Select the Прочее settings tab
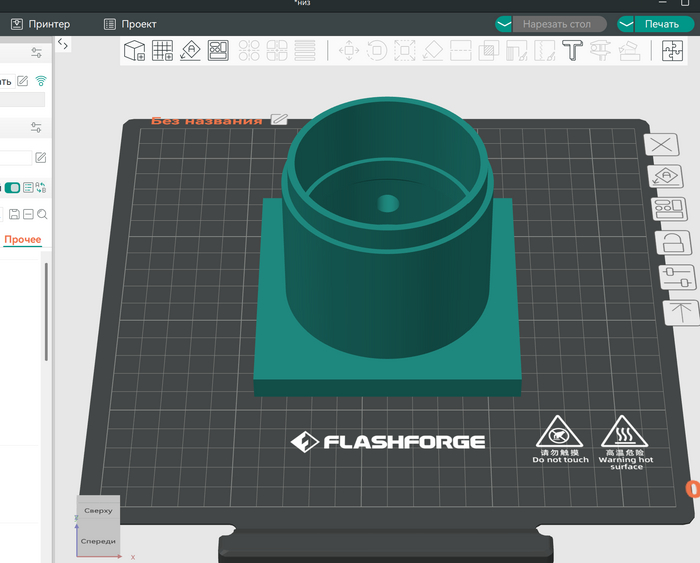 pos(22,240)
